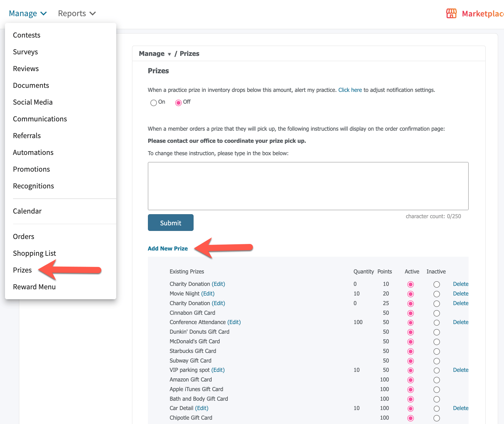Edit the VIP parking spot prize
This screenshot has width=504, height=424.
(x=218, y=370)
